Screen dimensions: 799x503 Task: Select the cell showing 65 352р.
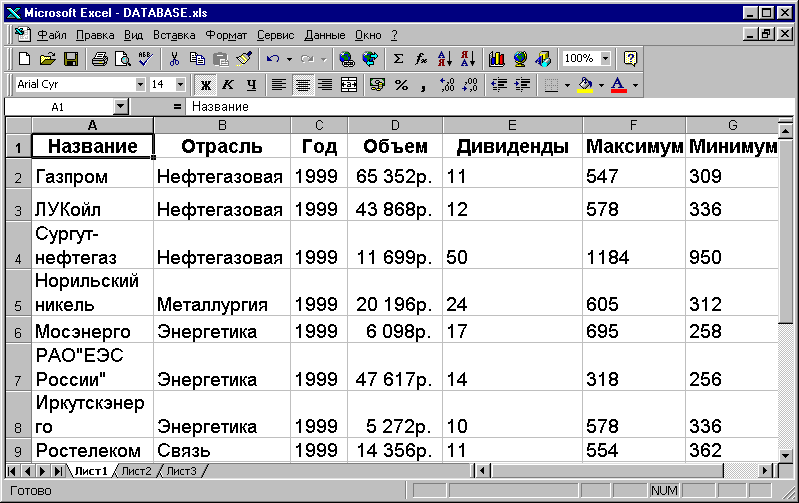395,173
